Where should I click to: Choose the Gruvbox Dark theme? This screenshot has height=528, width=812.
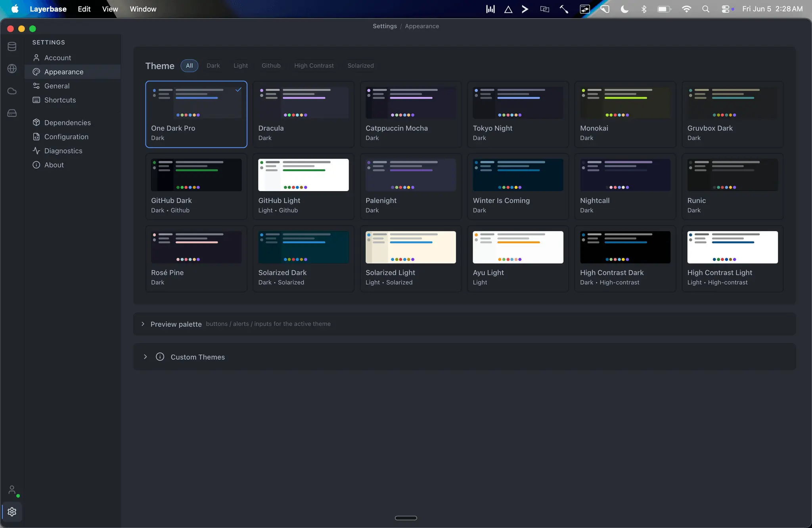tap(732, 115)
